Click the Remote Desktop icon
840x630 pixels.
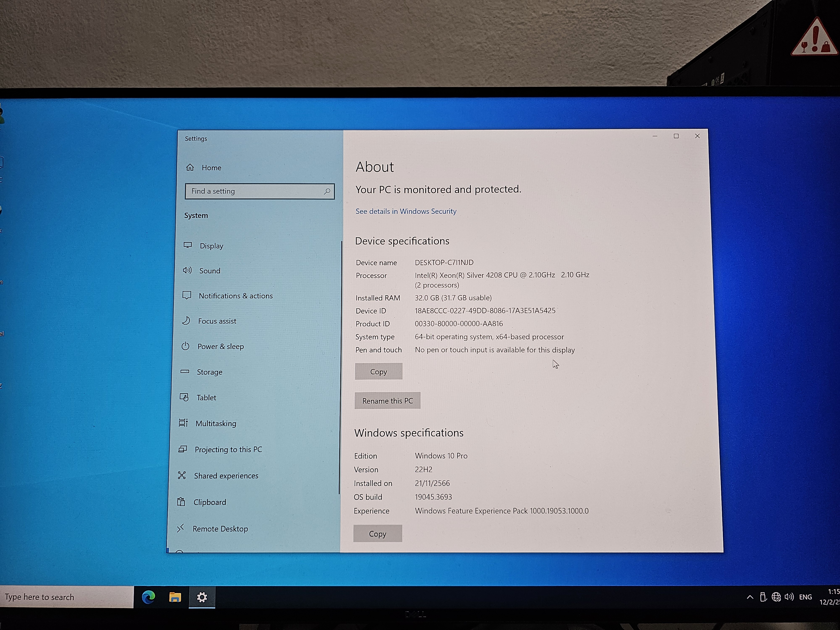(180, 528)
